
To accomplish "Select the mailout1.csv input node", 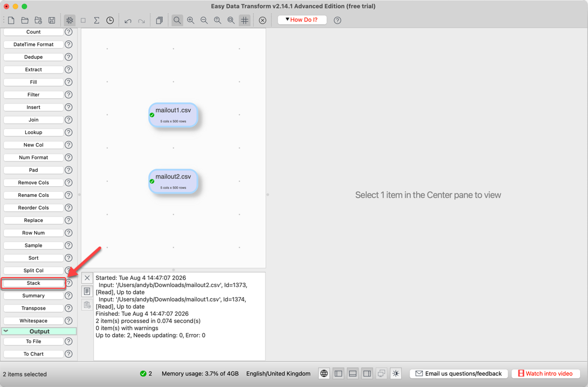I will click(x=173, y=115).
